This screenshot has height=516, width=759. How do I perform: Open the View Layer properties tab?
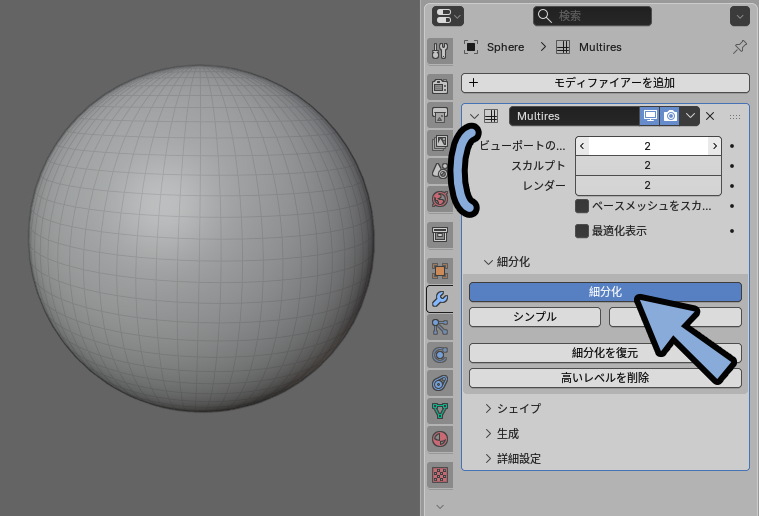(x=439, y=144)
